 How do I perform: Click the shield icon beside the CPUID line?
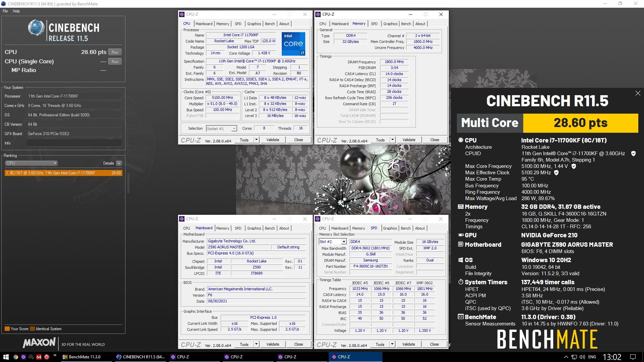click(633, 154)
